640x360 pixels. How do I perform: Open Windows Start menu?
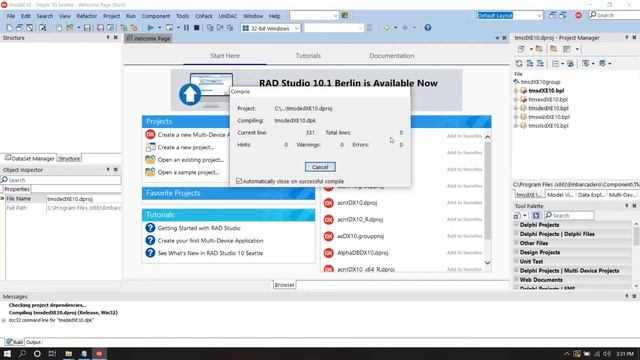[7, 353]
